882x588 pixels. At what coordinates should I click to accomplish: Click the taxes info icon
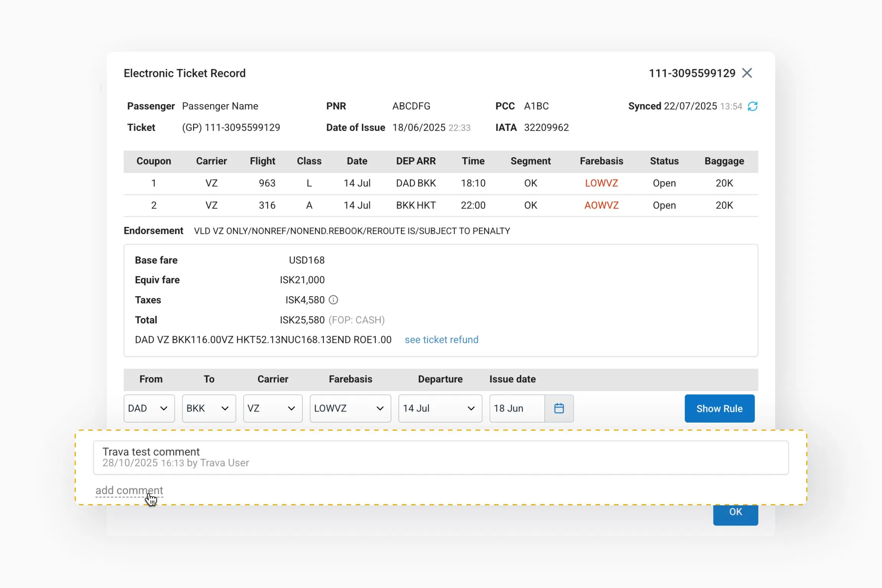click(x=333, y=300)
